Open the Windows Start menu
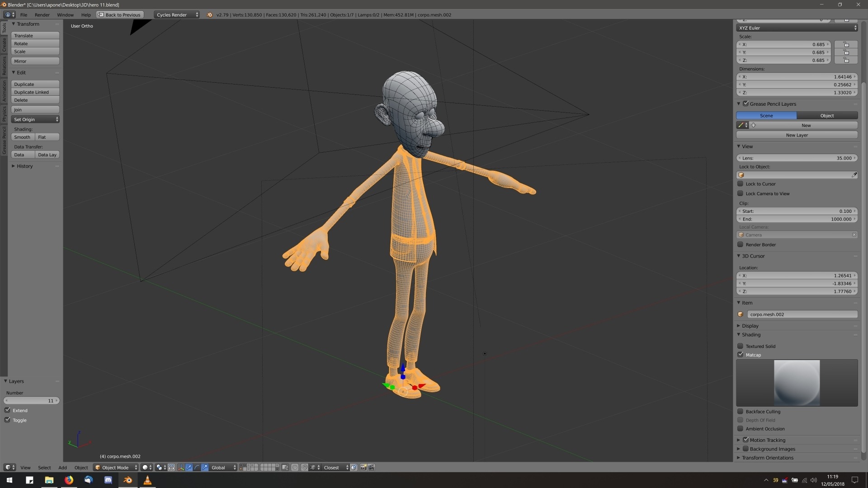868x488 pixels. pos(9,480)
